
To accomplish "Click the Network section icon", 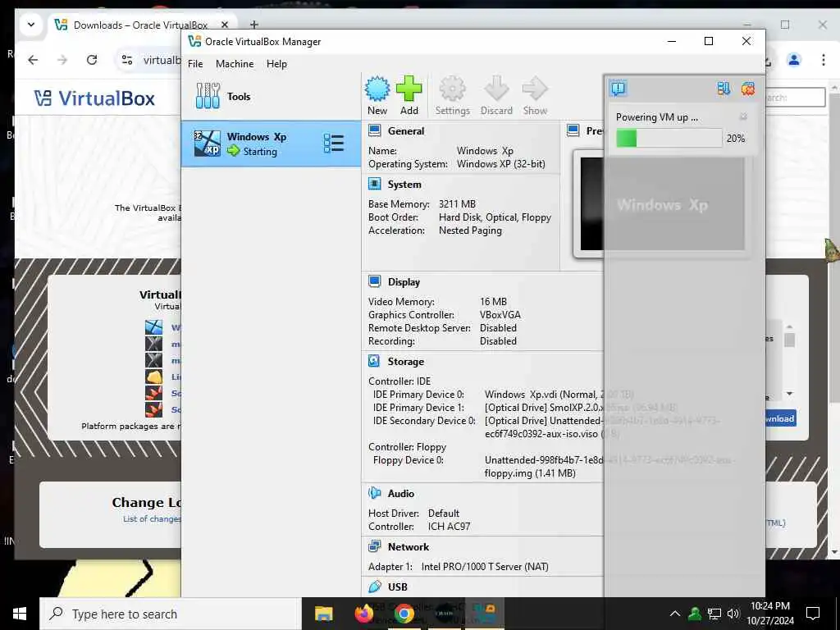I will (374, 546).
